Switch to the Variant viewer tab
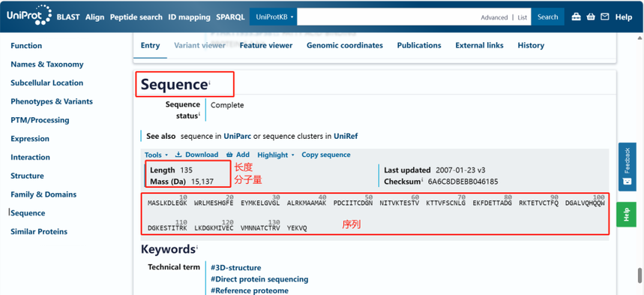644x295 pixels. tap(199, 45)
